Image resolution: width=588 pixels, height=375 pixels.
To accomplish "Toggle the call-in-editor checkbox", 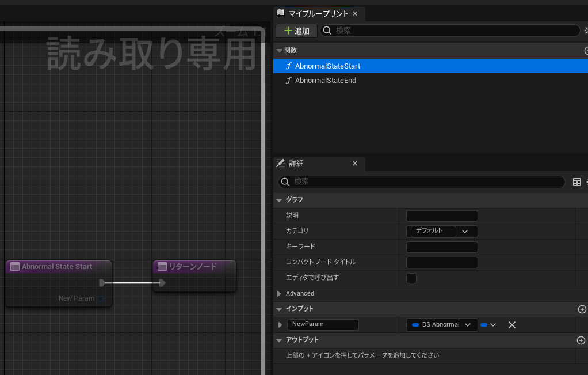I will point(411,278).
